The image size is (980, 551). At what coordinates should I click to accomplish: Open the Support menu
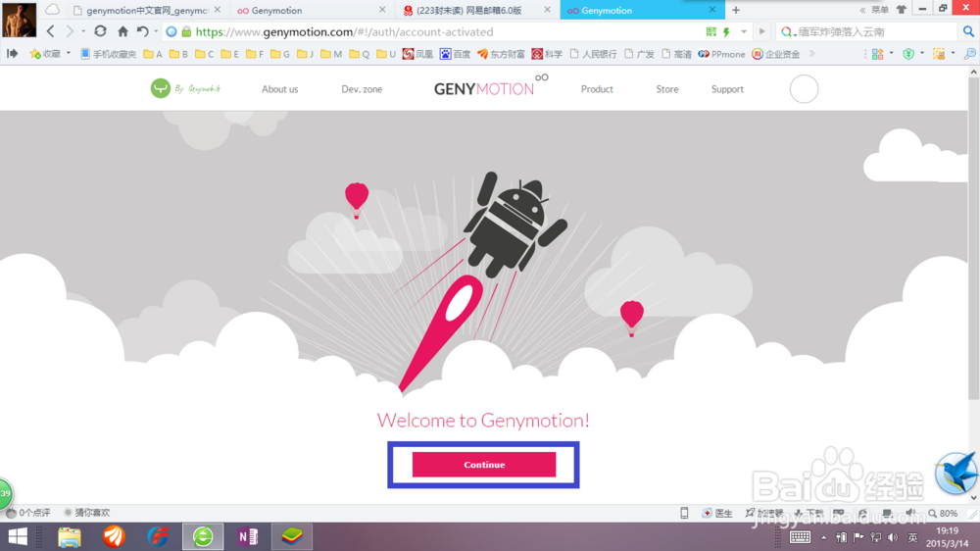[727, 89]
